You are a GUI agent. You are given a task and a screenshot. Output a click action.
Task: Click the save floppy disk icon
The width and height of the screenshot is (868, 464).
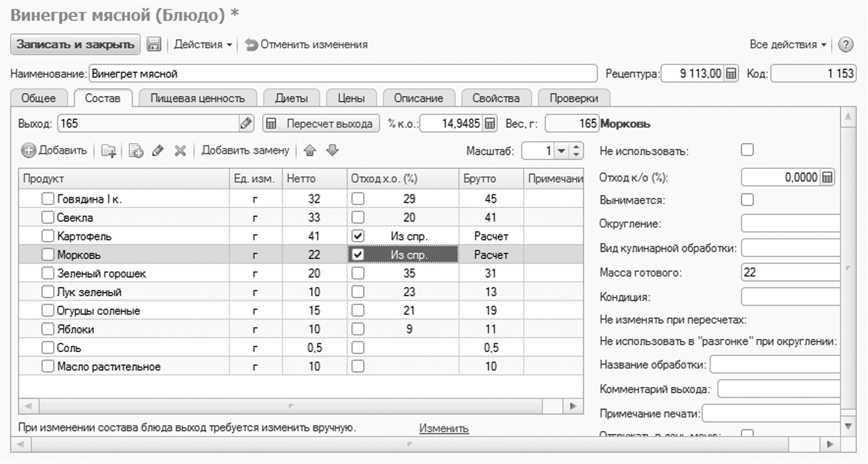tap(154, 44)
